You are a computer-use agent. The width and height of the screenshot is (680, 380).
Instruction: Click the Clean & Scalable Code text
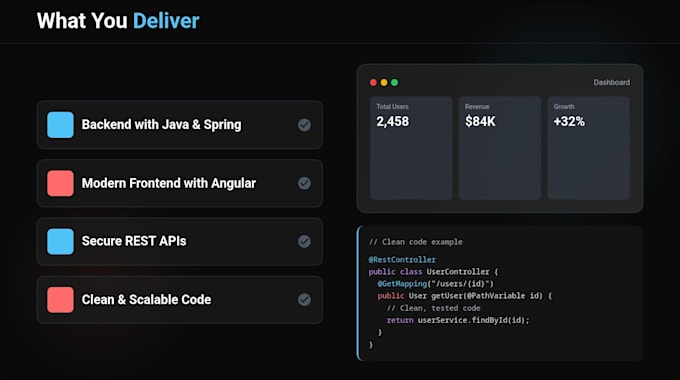[146, 299]
